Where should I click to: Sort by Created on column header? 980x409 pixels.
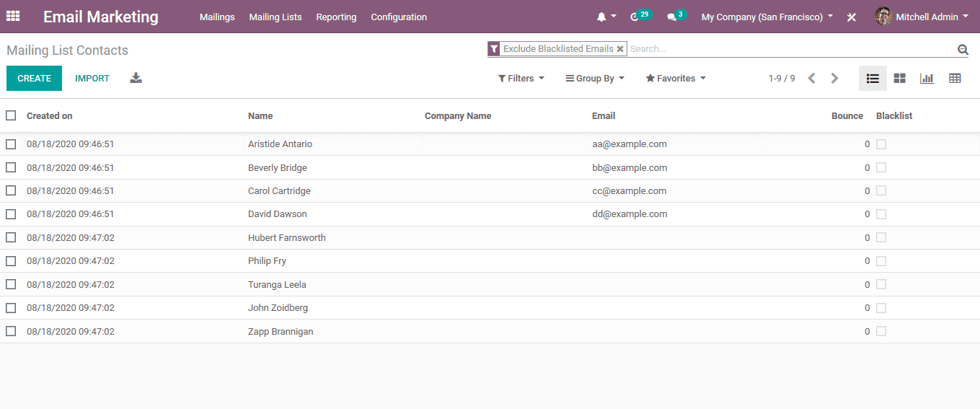[x=50, y=115]
